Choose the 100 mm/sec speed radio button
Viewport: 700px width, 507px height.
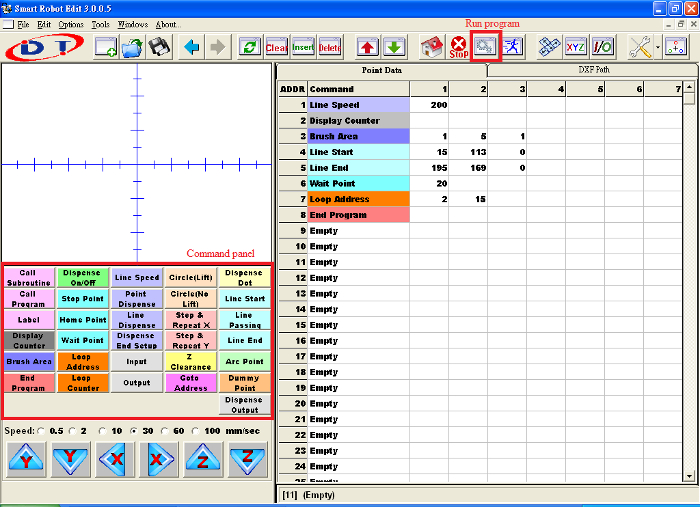(196, 430)
